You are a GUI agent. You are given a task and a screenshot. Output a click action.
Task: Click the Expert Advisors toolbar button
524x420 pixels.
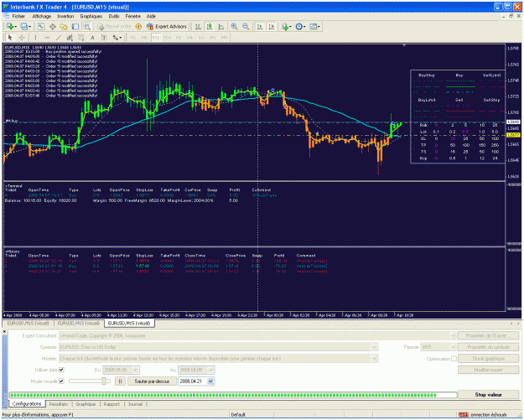pyautogui.click(x=167, y=27)
